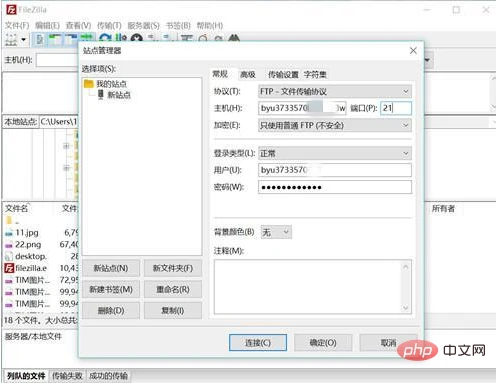Sort by the 文件名 column header
496x383 pixels.
tap(16, 209)
